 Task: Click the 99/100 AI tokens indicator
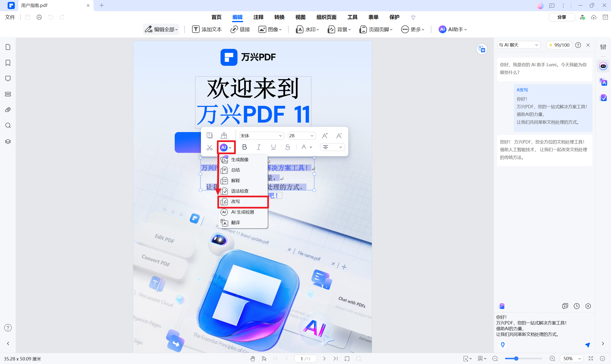coord(559,45)
